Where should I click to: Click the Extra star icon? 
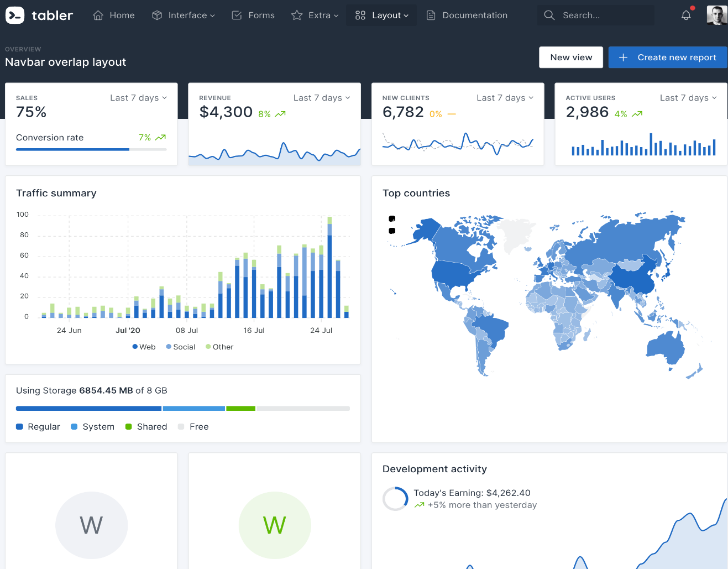click(297, 15)
